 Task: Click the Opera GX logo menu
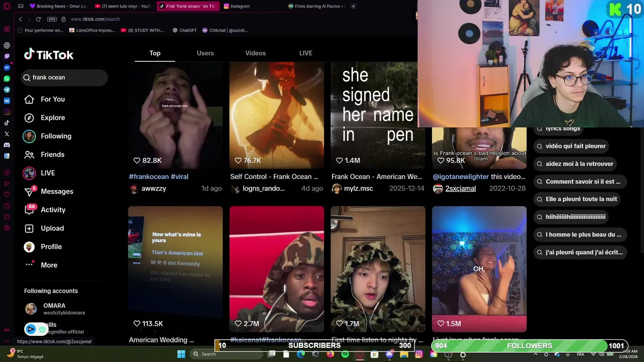click(7, 6)
